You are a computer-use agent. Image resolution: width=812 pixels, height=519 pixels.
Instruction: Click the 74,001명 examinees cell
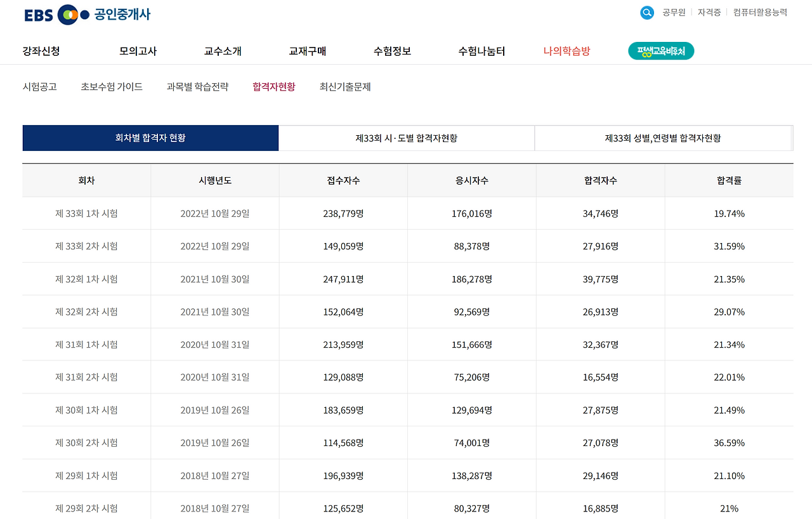472,443
